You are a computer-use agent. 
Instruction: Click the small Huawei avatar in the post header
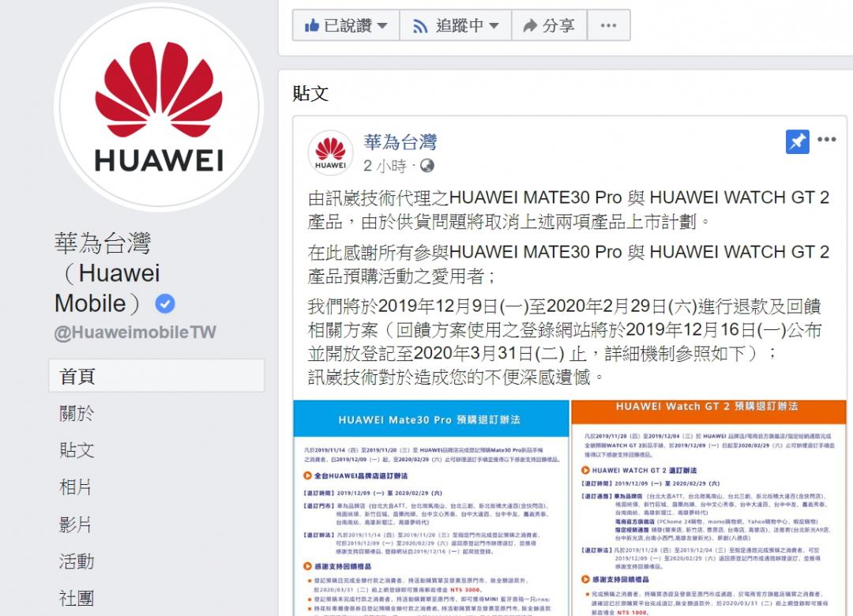point(330,153)
